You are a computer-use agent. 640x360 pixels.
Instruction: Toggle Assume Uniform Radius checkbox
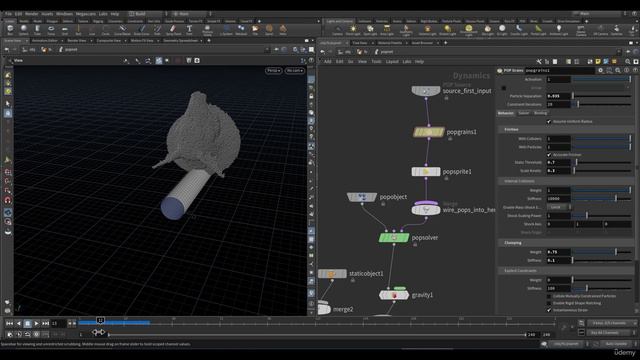[549, 122]
